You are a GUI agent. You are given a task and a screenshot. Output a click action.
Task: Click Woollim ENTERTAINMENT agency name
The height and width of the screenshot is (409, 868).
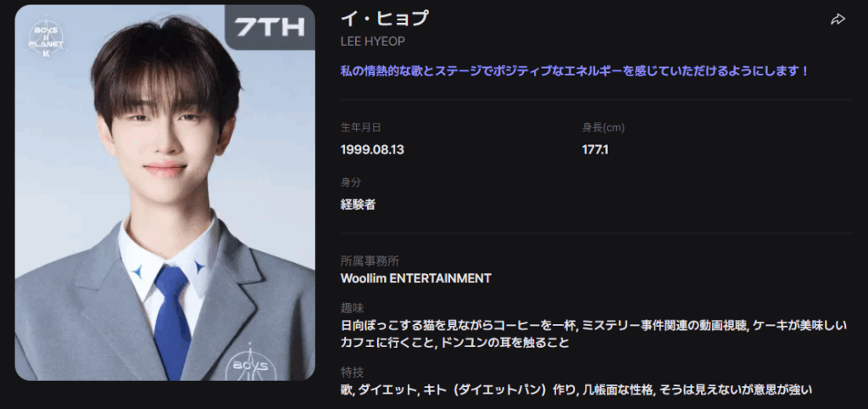point(415,278)
